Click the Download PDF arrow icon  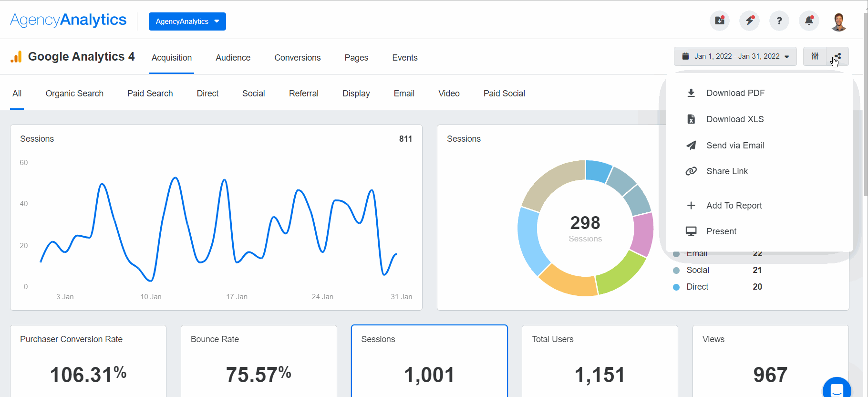point(691,93)
